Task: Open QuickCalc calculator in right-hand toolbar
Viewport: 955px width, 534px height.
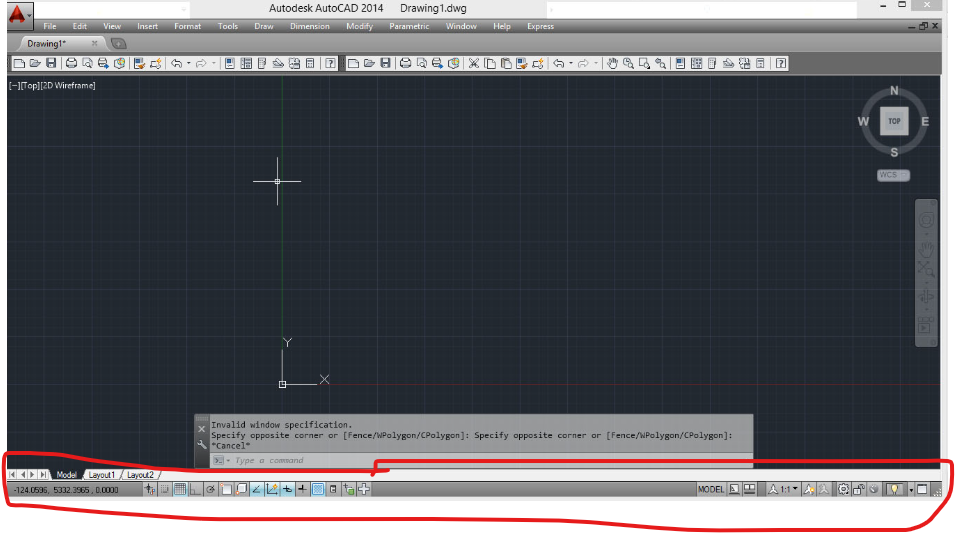Action: click(760, 63)
